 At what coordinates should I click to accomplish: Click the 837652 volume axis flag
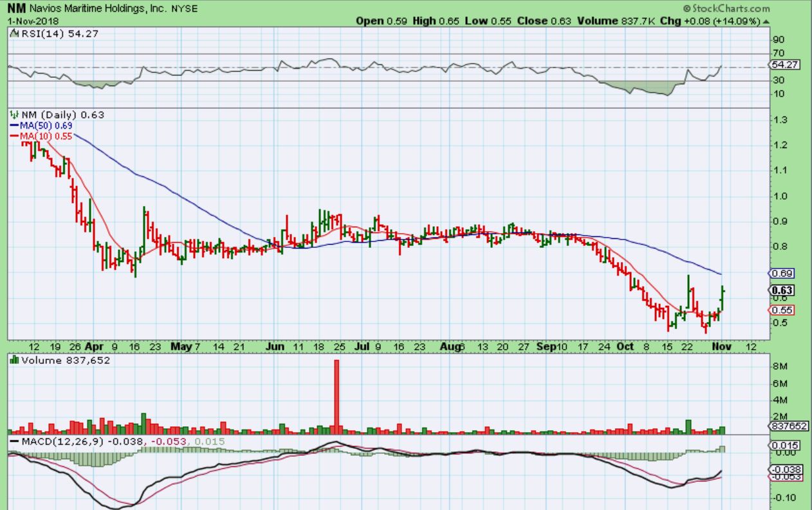point(784,426)
